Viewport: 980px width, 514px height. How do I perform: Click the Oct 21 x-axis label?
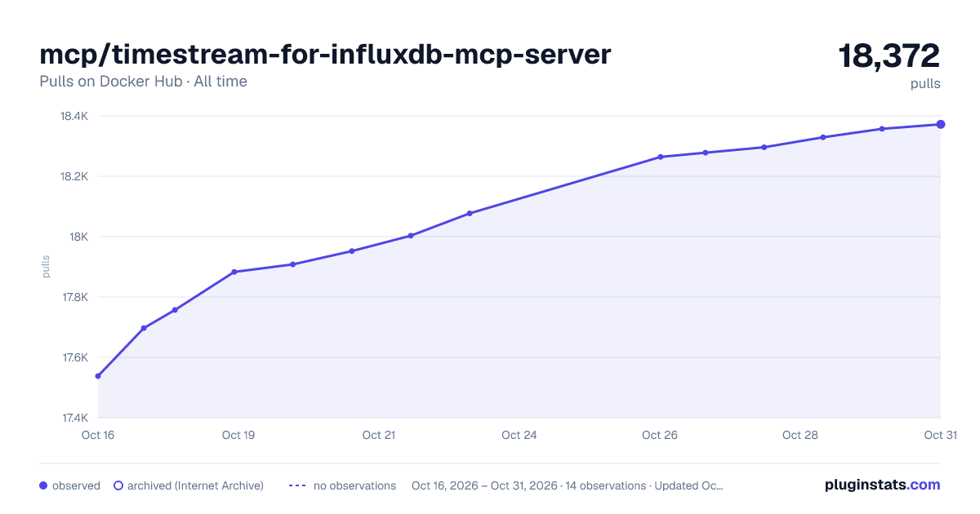click(379, 435)
